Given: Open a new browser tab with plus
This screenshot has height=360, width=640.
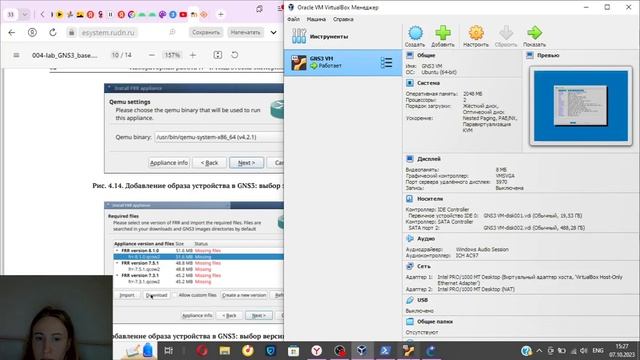Looking at the screenshot, I should pos(221,15).
